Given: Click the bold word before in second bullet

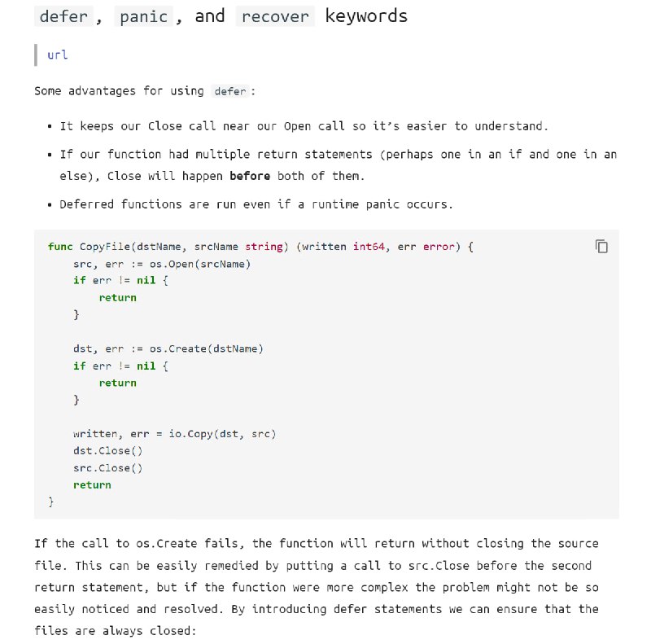Looking at the screenshot, I should coord(250,176).
